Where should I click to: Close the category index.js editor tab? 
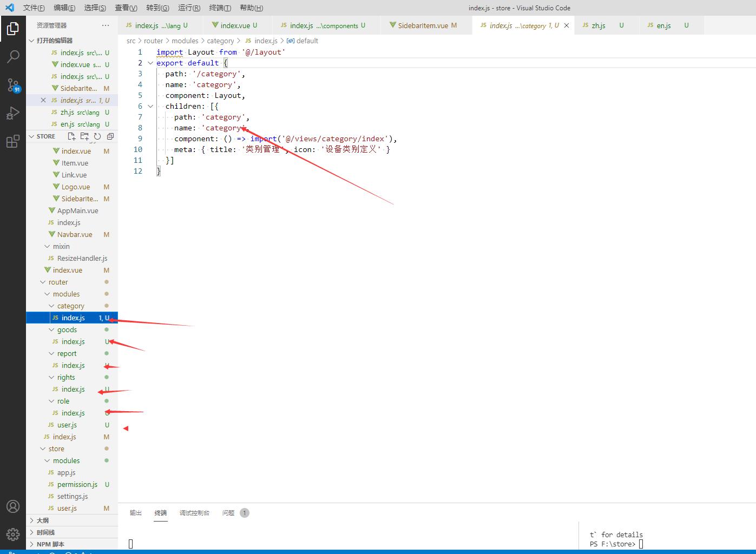pyautogui.click(x=567, y=25)
